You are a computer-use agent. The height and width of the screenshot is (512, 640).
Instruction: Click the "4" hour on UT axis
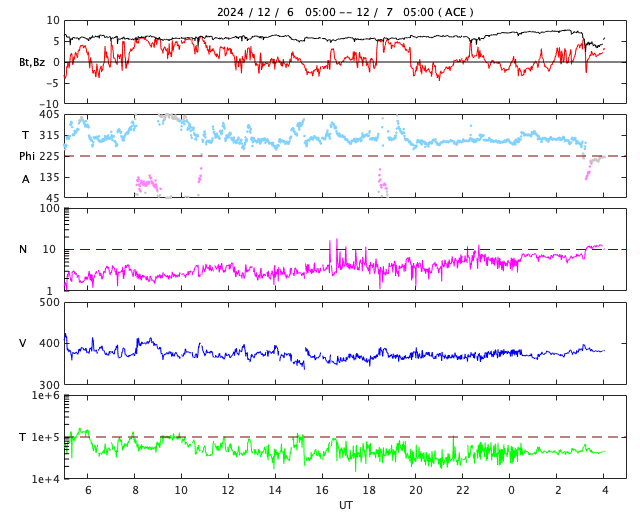605,490
